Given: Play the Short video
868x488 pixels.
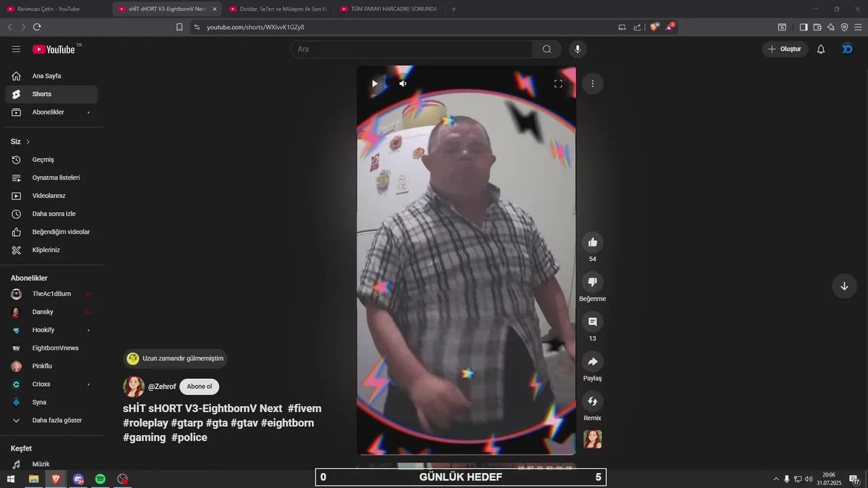Looking at the screenshot, I should [x=374, y=83].
